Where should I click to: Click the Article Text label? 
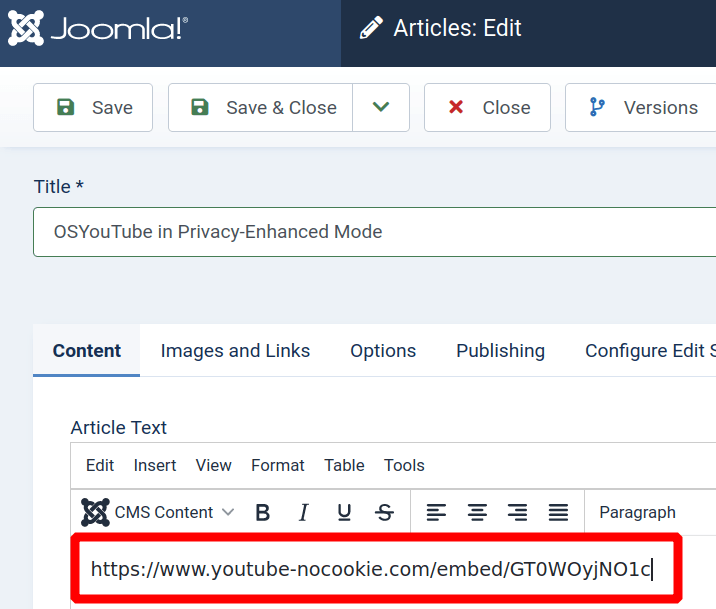pyautogui.click(x=119, y=428)
